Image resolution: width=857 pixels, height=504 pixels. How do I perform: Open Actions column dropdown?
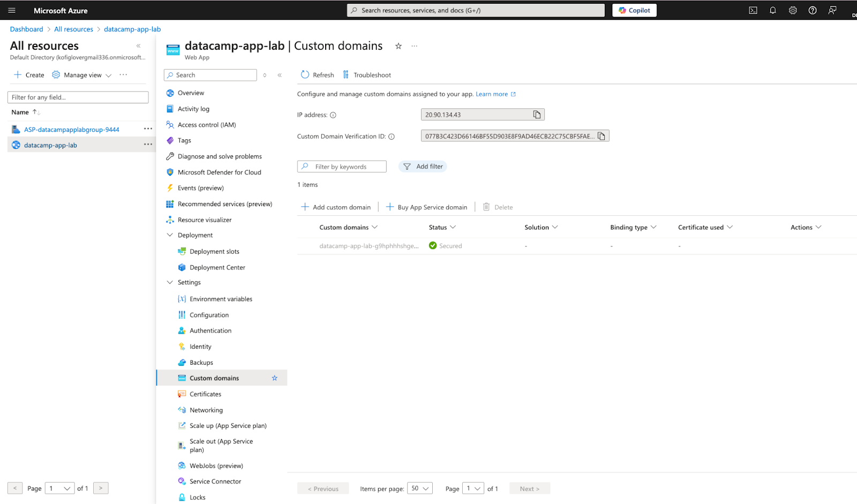coord(806,228)
